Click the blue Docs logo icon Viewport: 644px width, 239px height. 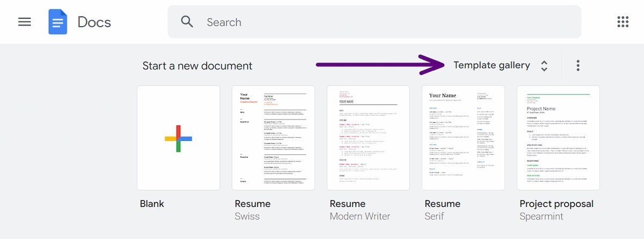[x=57, y=22]
